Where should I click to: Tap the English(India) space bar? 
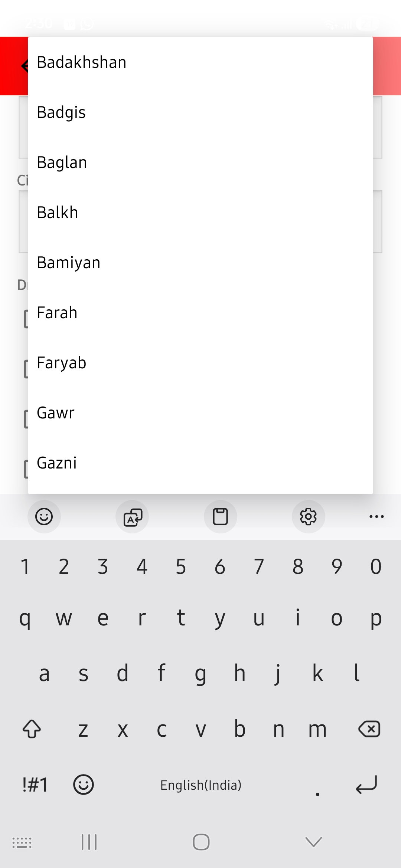point(200,785)
